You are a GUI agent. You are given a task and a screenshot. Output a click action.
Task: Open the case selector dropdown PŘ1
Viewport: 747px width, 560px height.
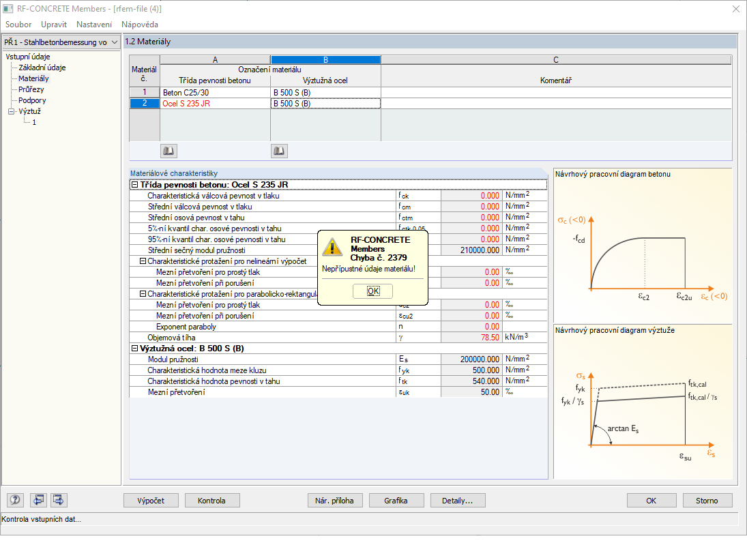61,42
